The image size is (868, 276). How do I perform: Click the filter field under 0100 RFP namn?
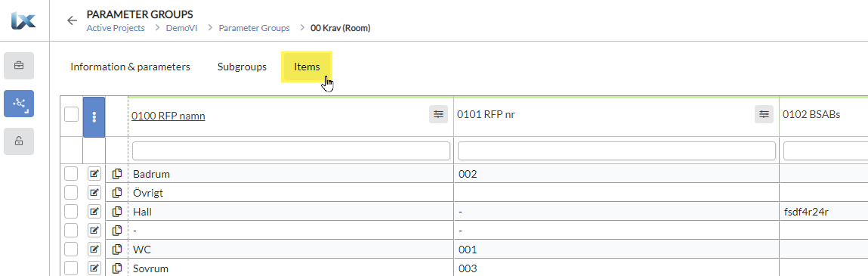pos(291,150)
